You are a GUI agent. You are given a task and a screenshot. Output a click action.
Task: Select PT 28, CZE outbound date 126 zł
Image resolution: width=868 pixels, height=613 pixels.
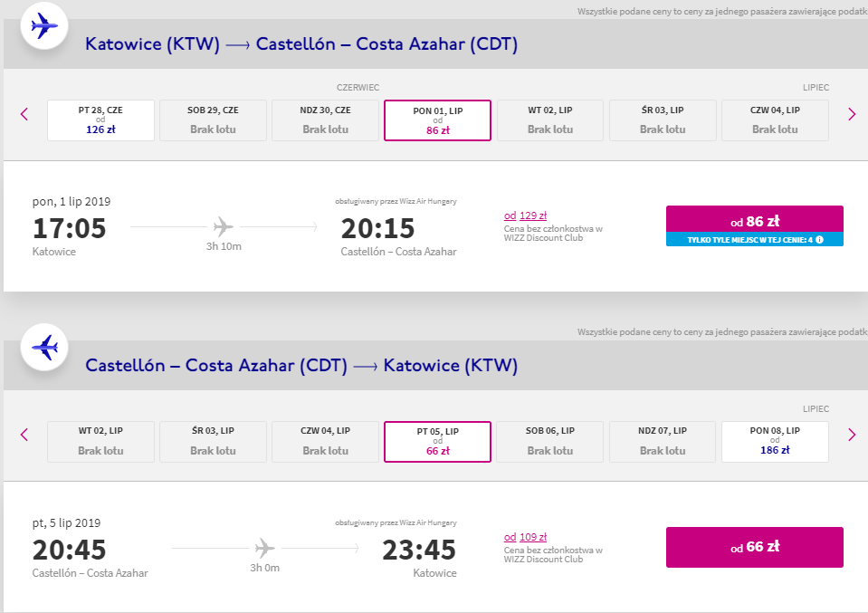(x=100, y=120)
